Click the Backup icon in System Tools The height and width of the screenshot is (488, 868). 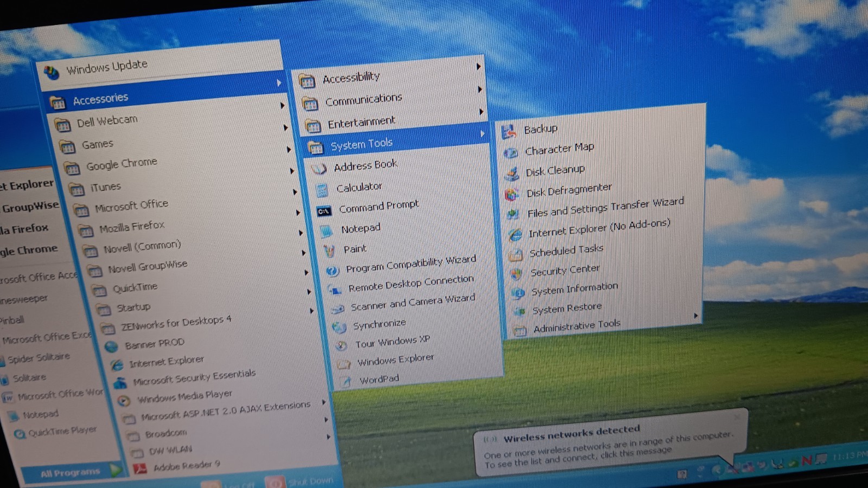(508, 132)
